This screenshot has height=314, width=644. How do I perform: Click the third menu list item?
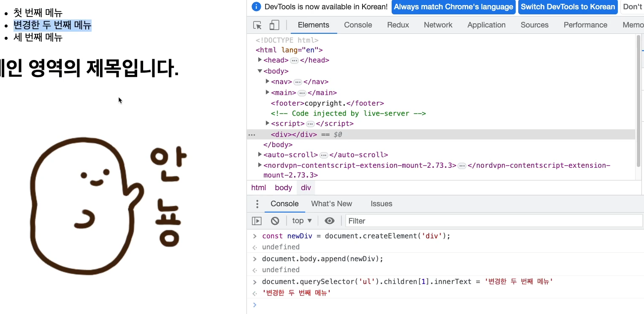[38, 37]
